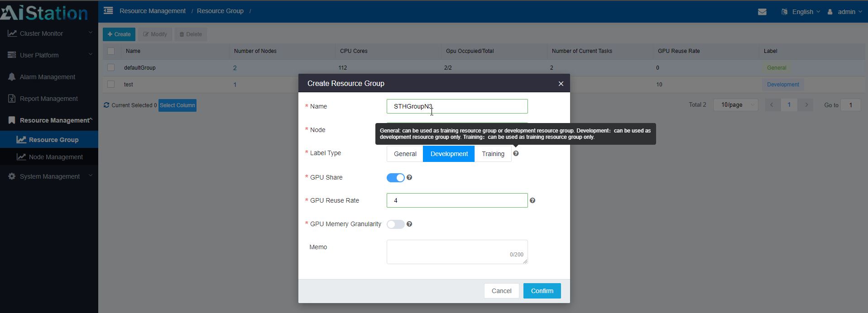Click the help icon next to Label Type
Screen dimensions: 868x313
[516, 154]
